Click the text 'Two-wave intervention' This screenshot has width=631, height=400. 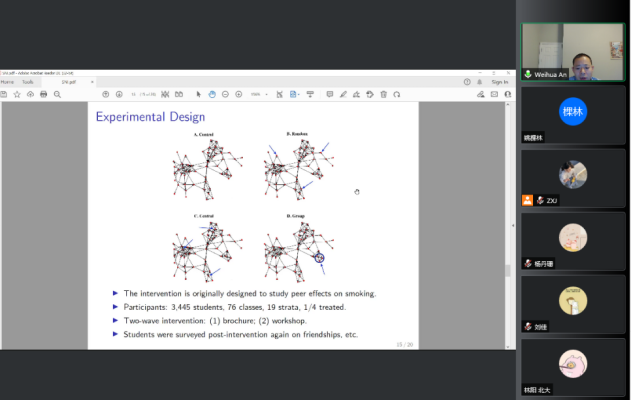164,321
